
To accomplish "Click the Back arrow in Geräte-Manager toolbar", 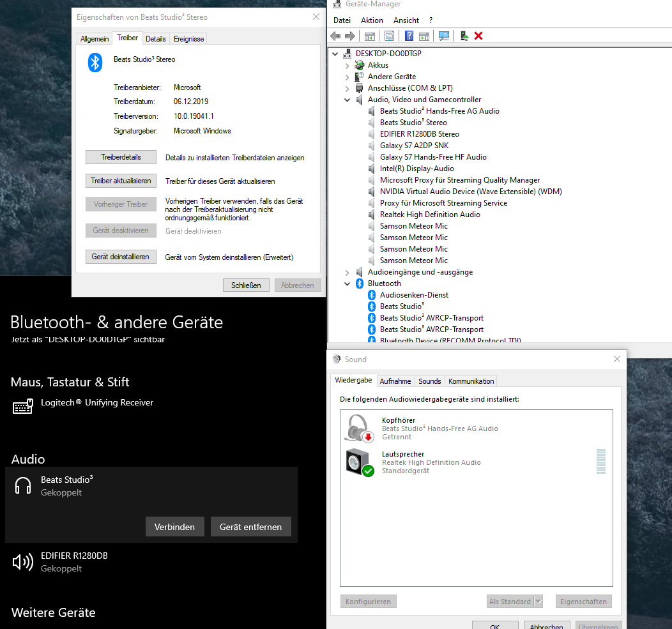I will coord(335,36).
